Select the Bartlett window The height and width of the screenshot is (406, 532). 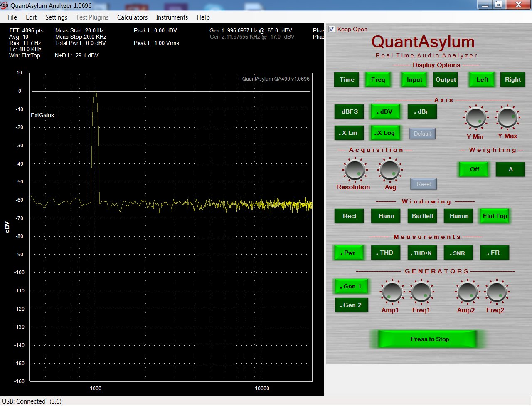point(422,216)
